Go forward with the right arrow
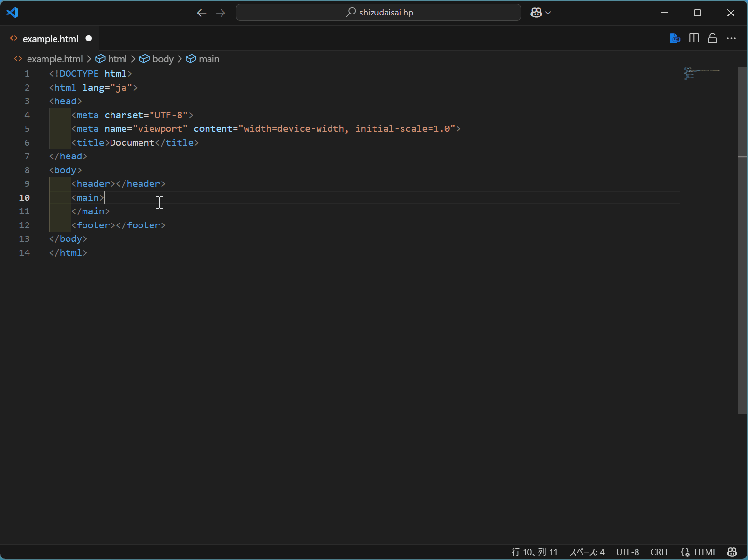The image size is (748, 560). point(221,13)
